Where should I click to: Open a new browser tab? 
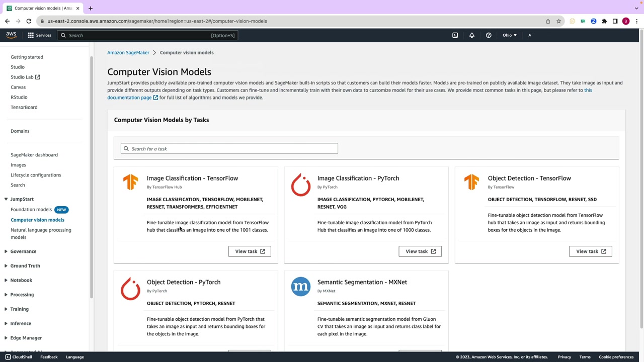(91, 8)
